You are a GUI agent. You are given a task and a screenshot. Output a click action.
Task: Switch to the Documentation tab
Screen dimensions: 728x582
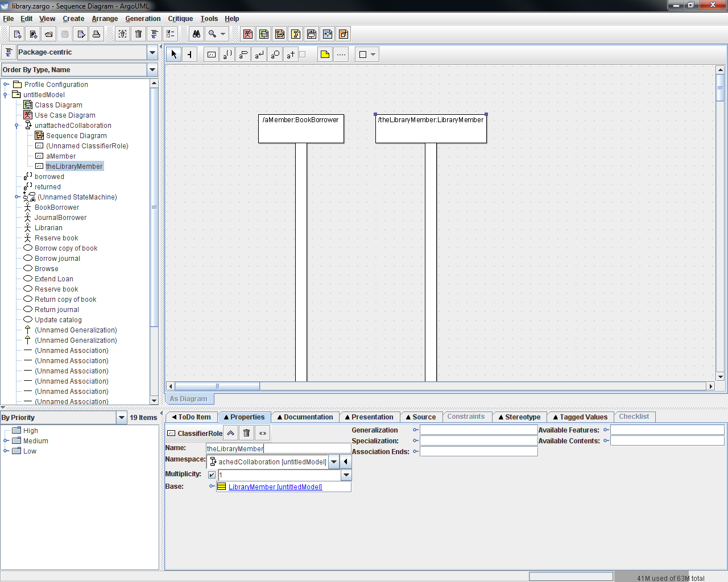pos(305,417)
